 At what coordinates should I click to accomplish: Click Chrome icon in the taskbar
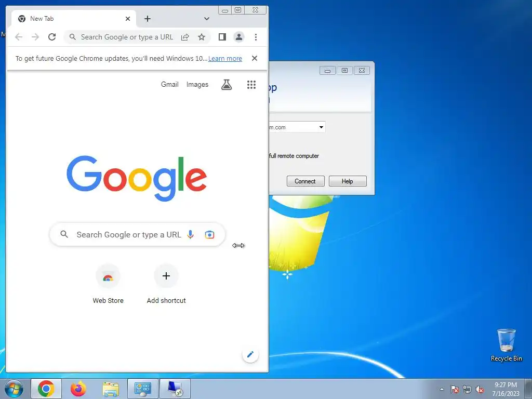[46, 389]
